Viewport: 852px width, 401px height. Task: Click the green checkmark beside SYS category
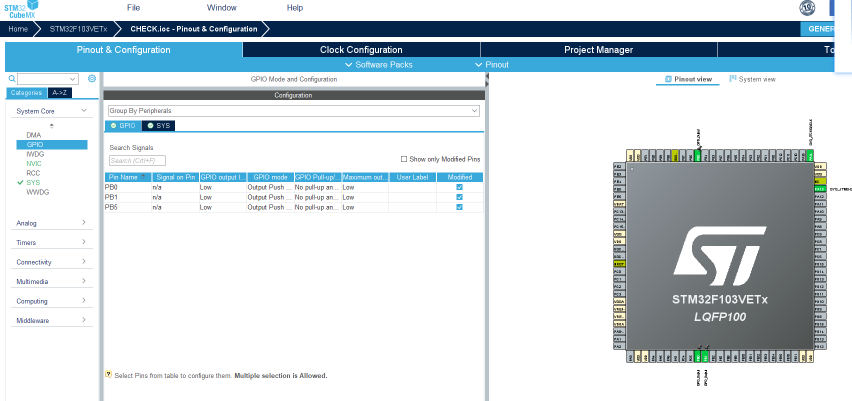20,183
